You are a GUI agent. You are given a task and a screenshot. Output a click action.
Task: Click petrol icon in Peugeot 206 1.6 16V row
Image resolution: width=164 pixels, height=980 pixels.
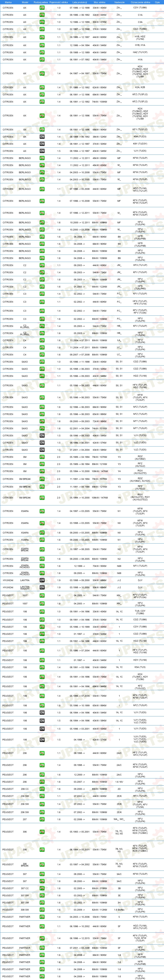tap(42, 782)
